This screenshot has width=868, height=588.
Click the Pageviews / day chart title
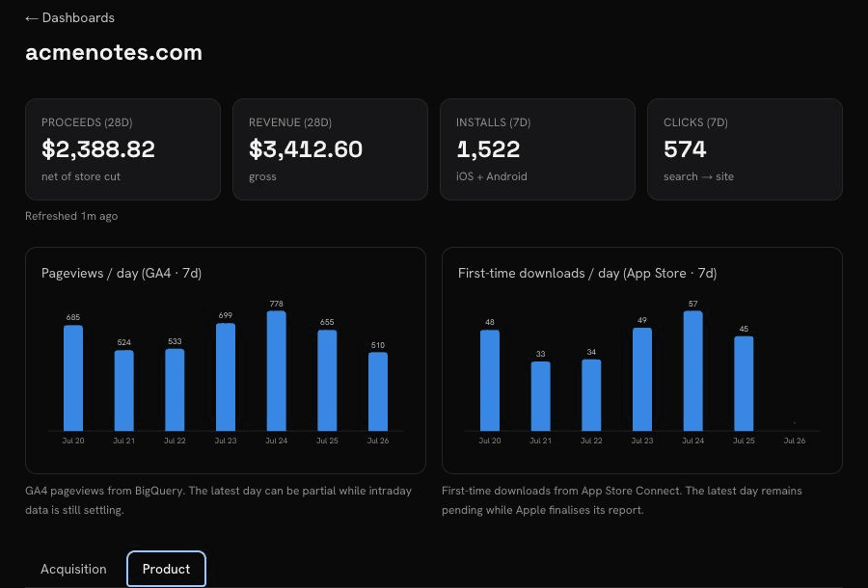coord(122,273)
